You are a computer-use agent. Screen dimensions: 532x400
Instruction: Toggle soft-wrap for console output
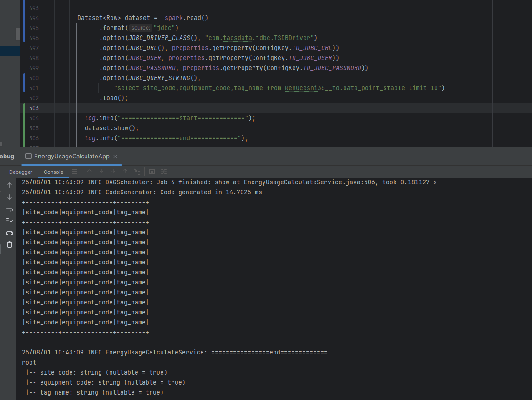tap(10, 209)
